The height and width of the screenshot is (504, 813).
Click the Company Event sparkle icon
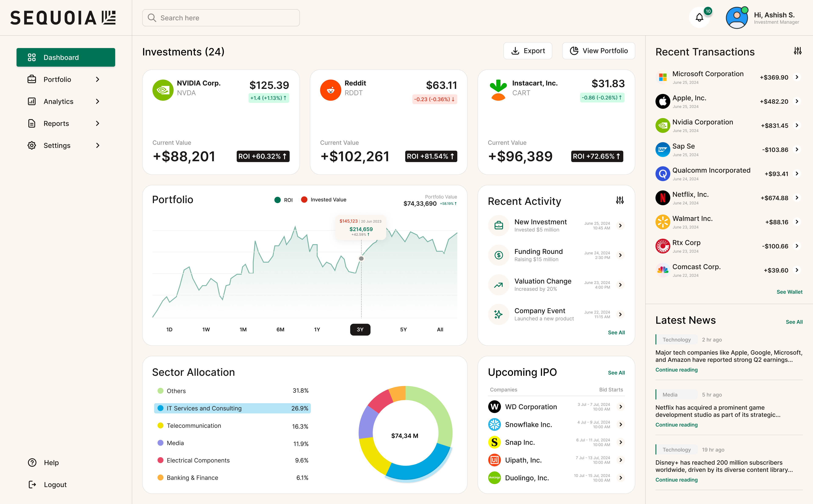(499, 314)
